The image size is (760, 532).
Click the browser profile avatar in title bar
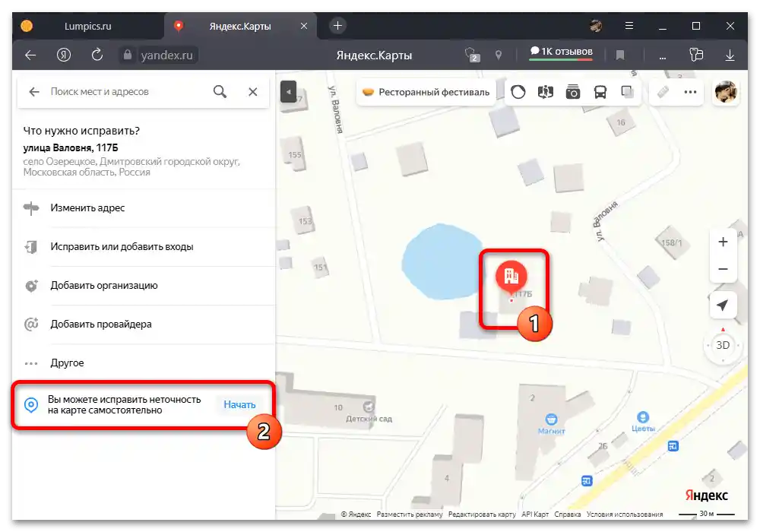pyautogui.click(x=596, y=26)
